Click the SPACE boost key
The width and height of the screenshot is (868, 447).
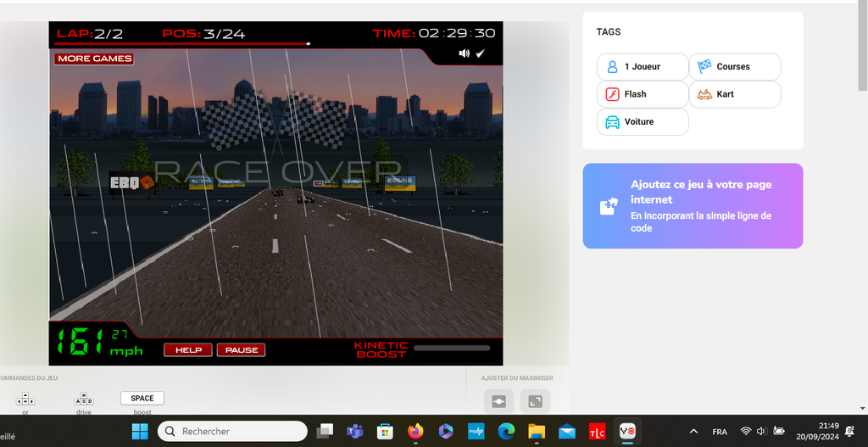pyautogui.click(x=142, y=399)
